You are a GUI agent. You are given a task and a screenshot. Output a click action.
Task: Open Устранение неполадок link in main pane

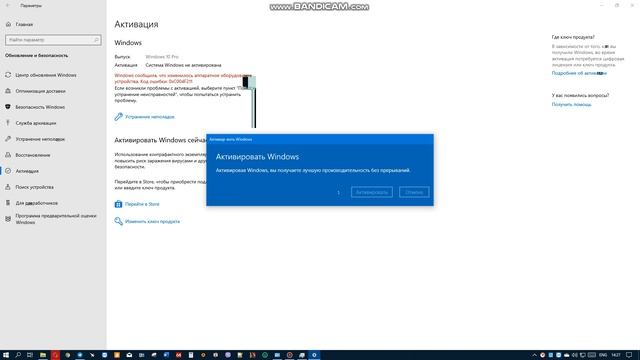(x=150, y=117)
